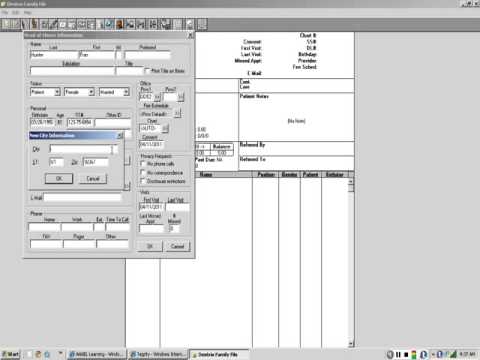Viewport: 480px width, 360px height.
Task: Close the Head of House Information dialog
Action: 190,35
